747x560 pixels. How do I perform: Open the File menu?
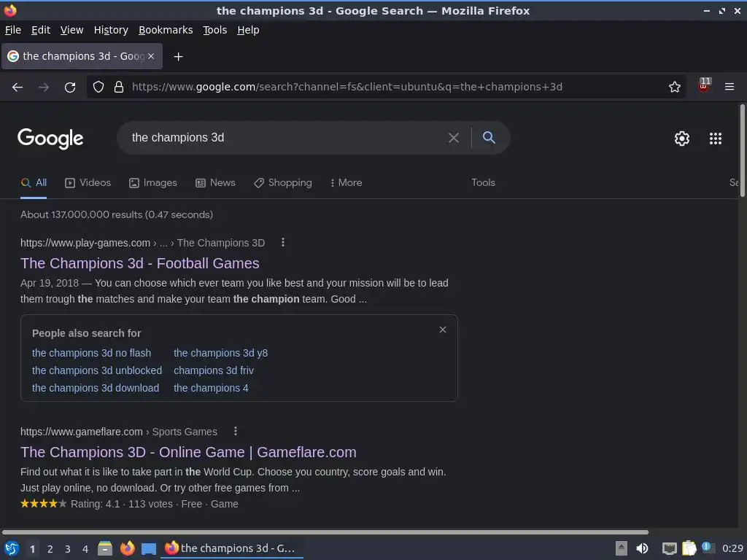[13, 30]
